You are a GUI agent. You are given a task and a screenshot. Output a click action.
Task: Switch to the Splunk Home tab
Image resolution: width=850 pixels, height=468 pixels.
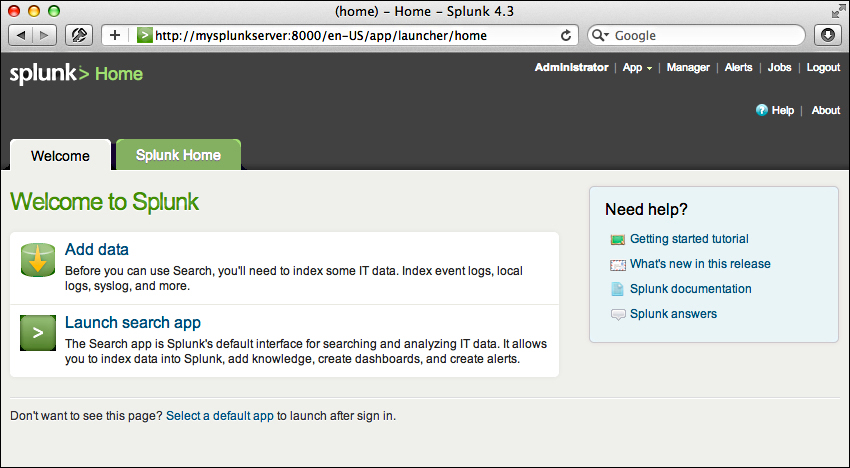[178, 155]
